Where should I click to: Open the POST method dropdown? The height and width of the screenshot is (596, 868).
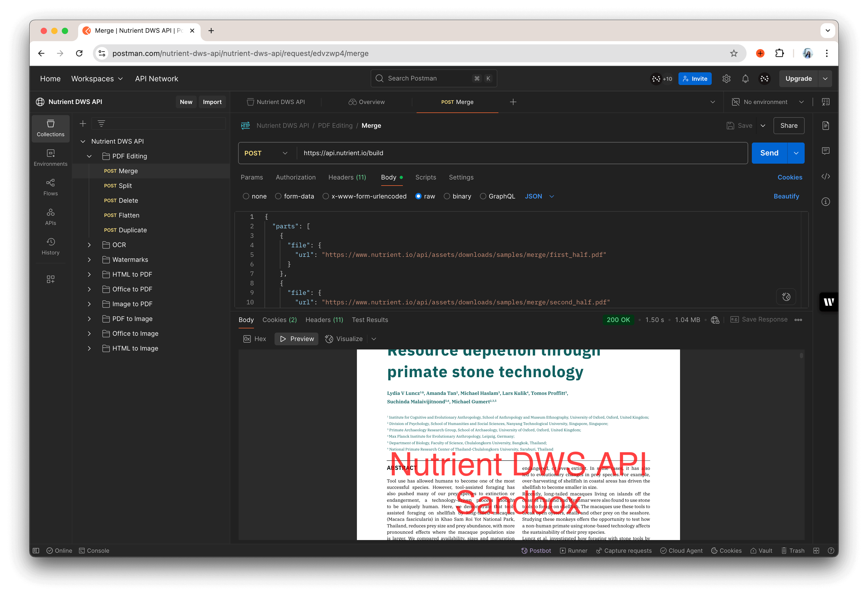tap(266, 153)
